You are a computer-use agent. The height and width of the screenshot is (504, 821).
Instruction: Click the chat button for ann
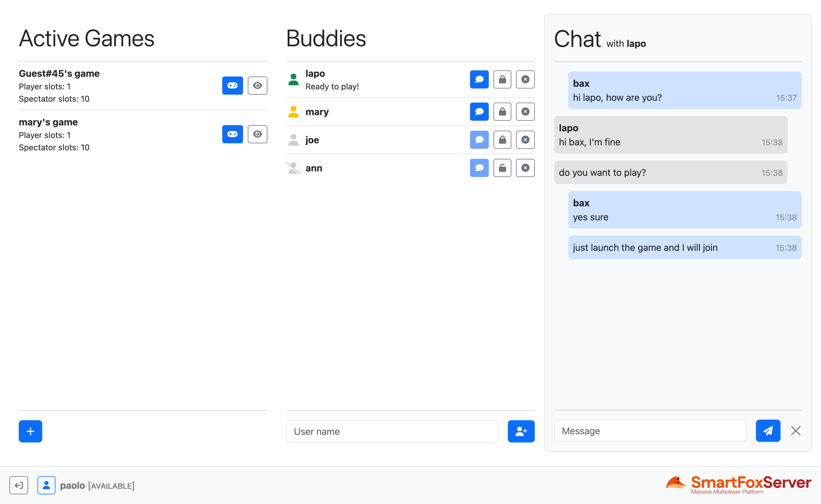pos(479,168)
